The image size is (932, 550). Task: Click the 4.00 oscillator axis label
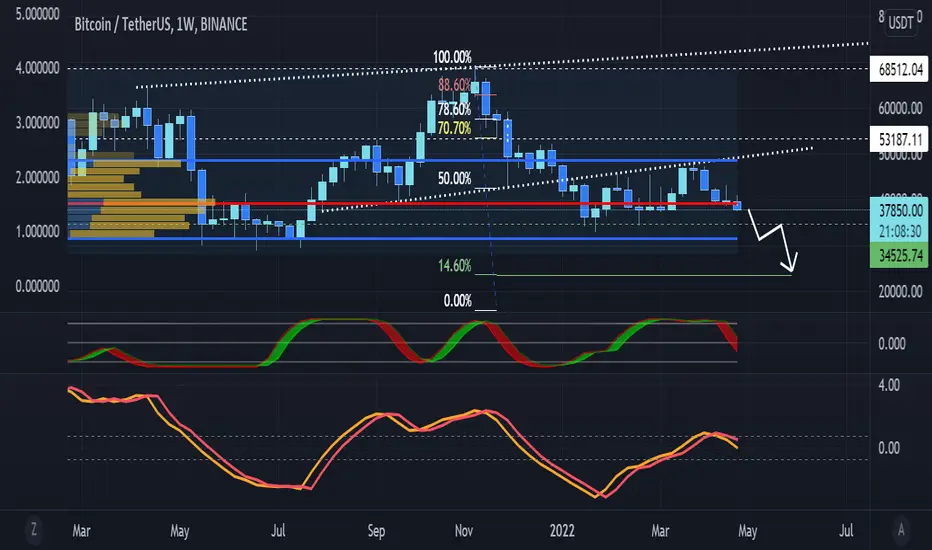click(889, 385)
